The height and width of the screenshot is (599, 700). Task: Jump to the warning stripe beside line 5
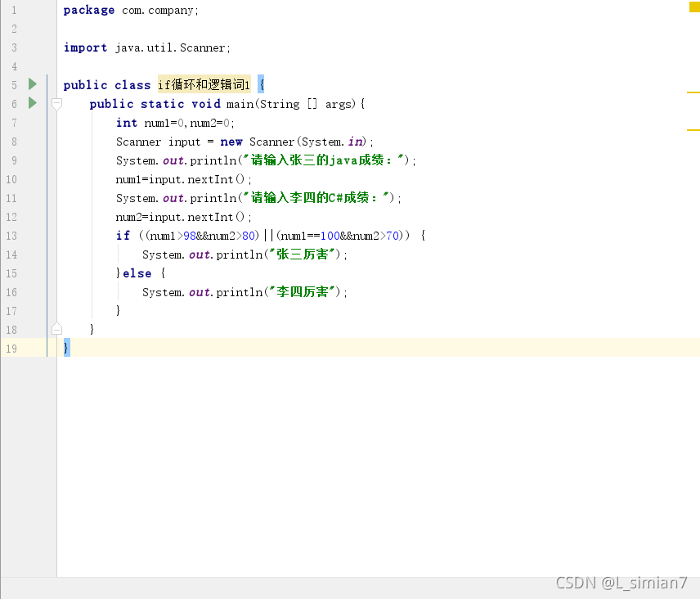pyautogui.click(x=693, y=92)
